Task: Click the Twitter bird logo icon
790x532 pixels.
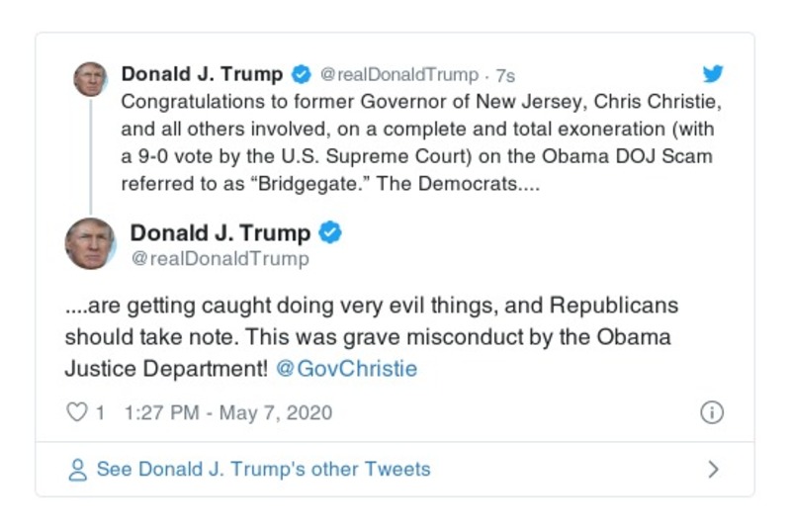Action: tap(712, 74)
